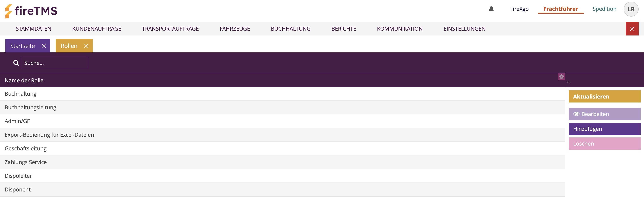This screenshot has height=203, width=644.
Task: Open the notifications bell
Action: [x=491, y=9]
